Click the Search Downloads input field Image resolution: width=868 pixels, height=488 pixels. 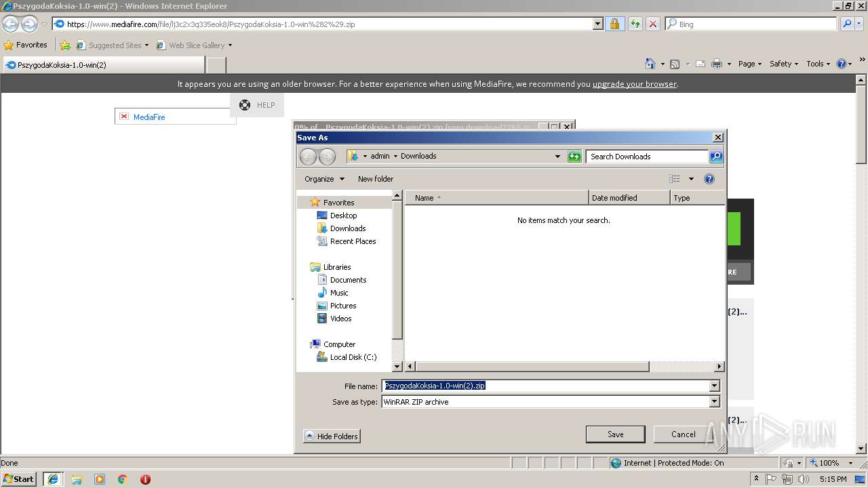647,157
